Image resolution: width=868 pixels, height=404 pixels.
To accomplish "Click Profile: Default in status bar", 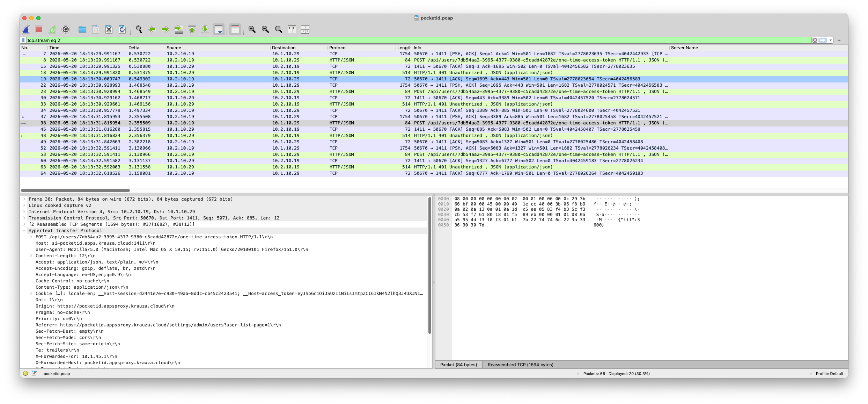I will tap(829, 374).
